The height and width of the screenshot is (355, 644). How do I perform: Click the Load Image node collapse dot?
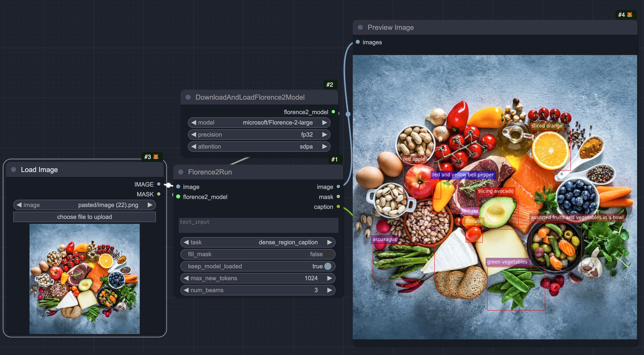[x=13, y=169]
